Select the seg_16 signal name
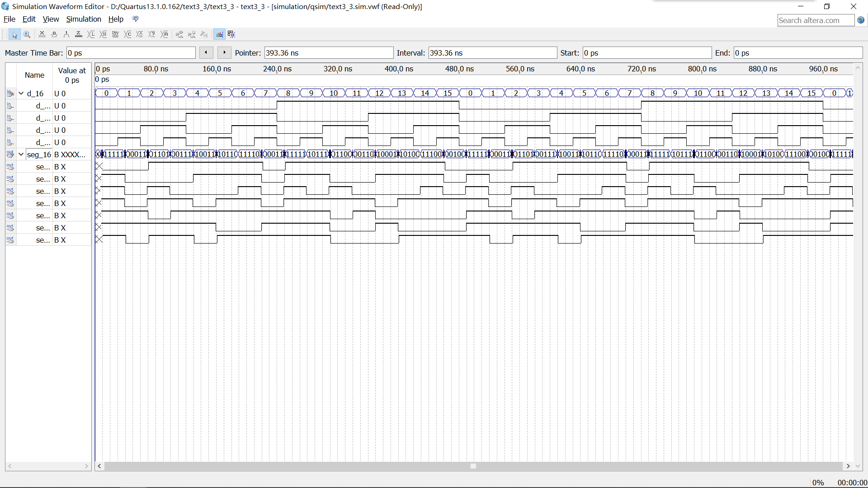The image size is (868, 488). pos(39,155)
